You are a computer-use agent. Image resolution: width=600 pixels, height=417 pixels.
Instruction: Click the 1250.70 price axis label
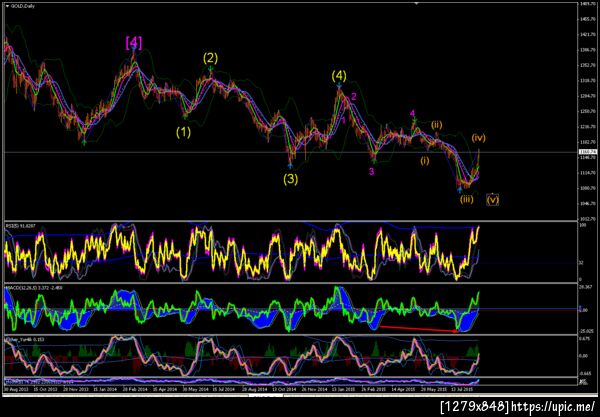point(588,111)
